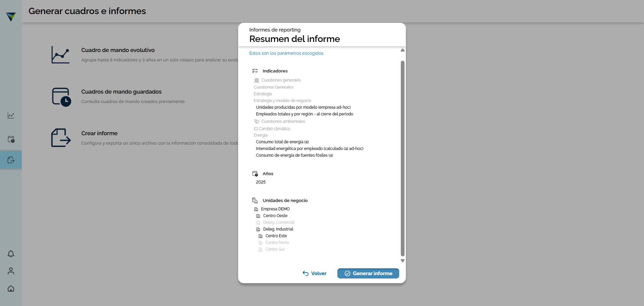
Task: Click the Volver button
Action: (314, 273)
